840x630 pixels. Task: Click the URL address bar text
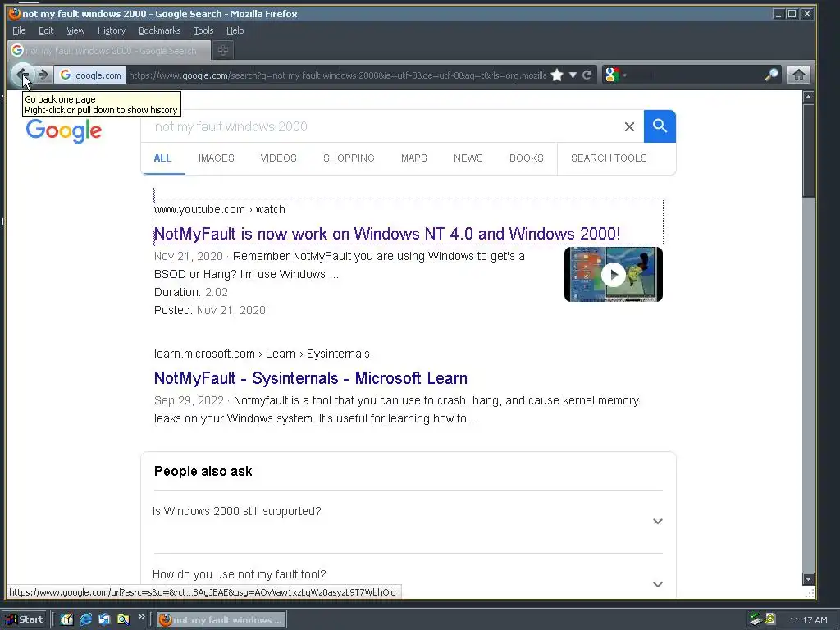click(x=337, y=75)
